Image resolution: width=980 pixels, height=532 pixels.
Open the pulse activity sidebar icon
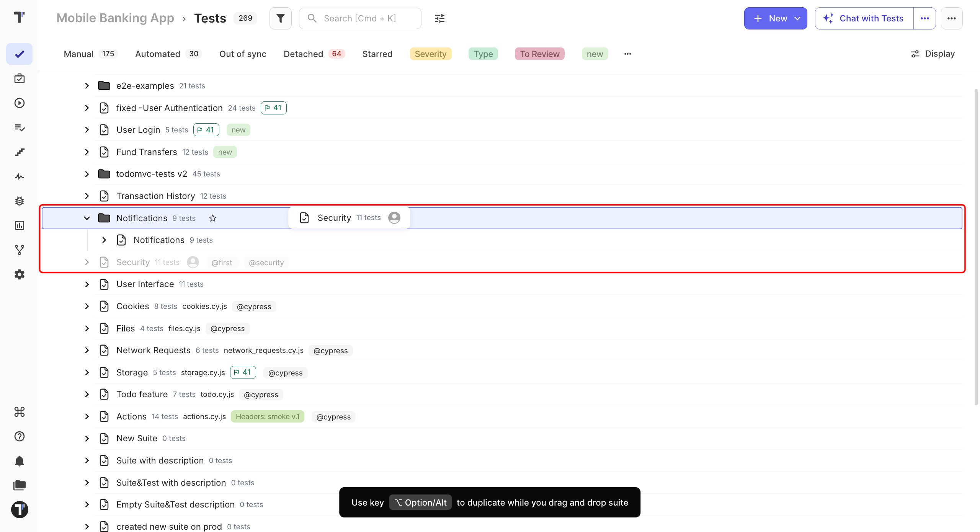tap(20, 176)
